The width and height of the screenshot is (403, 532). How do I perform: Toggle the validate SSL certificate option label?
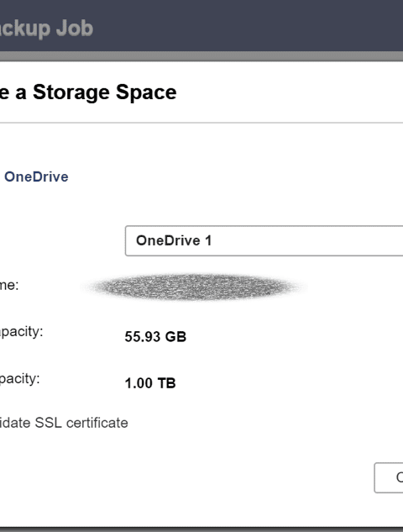(64, 423)
